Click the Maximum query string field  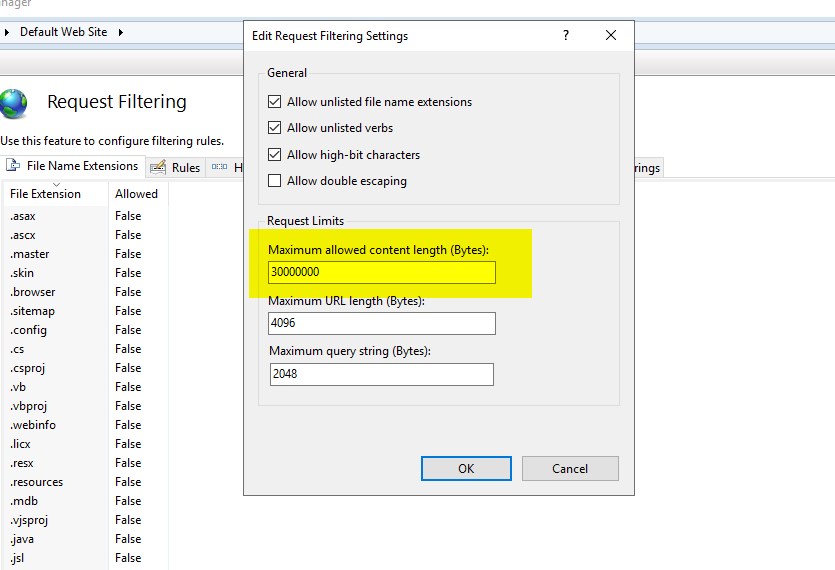[x=381, y=374]
